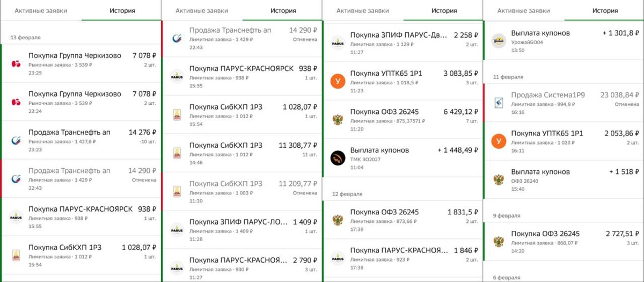The width and height of the screenshot is (644, 282).
Task: Tap PARUS logo on the 1 846 ₽ purchase
Action: (x=338, y=258)
